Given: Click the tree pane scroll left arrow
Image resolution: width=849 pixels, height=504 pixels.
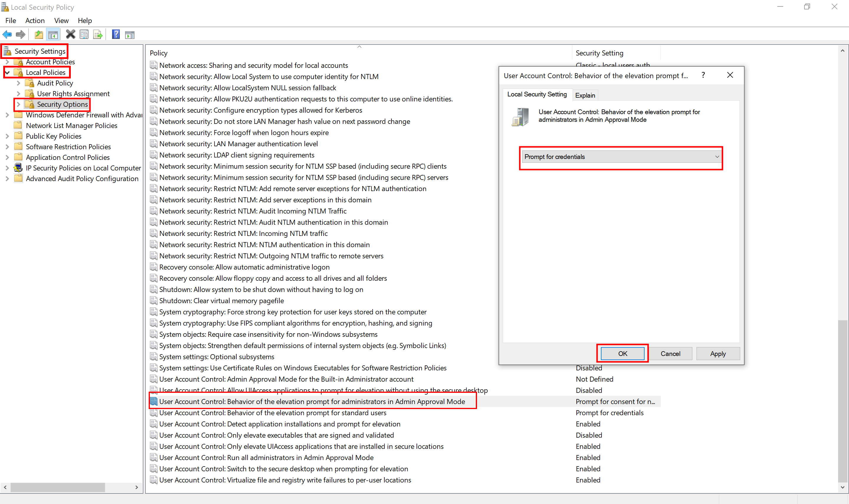Looking at the screenshot, I should click(5, 487).
